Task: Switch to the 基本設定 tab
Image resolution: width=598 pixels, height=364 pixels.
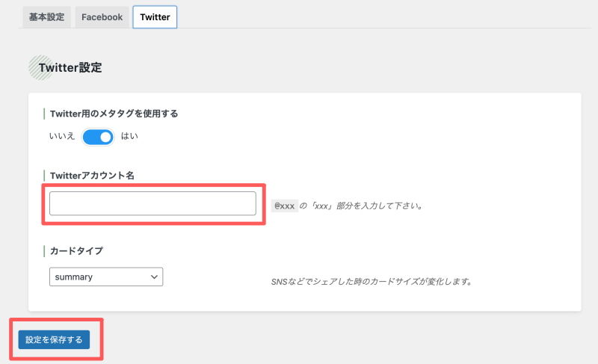Action: point(46,17)
